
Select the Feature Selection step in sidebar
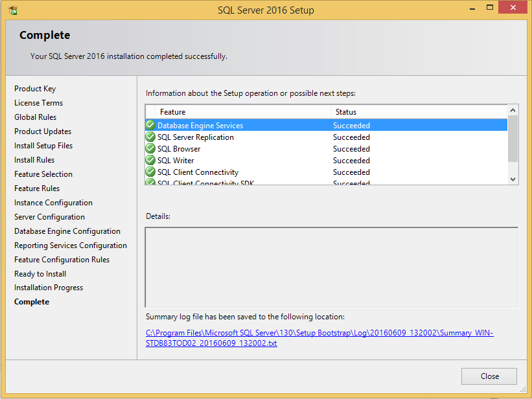[43, 174]
